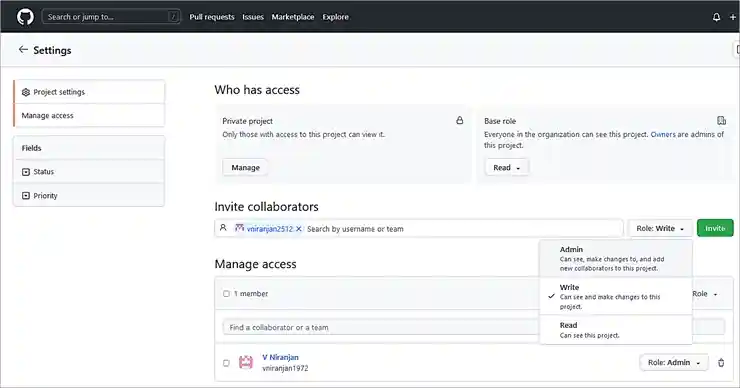740x388 pixels.
Task: Remove vniranjan2512 with the X icon
Action: tap(299, 229)
